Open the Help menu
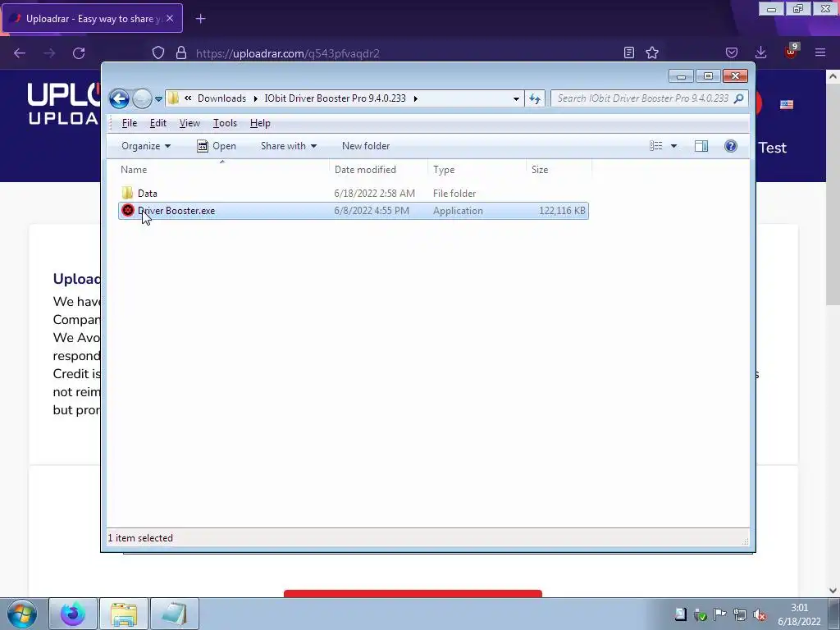This screenshot has height=630, width=840. tap(260, 123)
